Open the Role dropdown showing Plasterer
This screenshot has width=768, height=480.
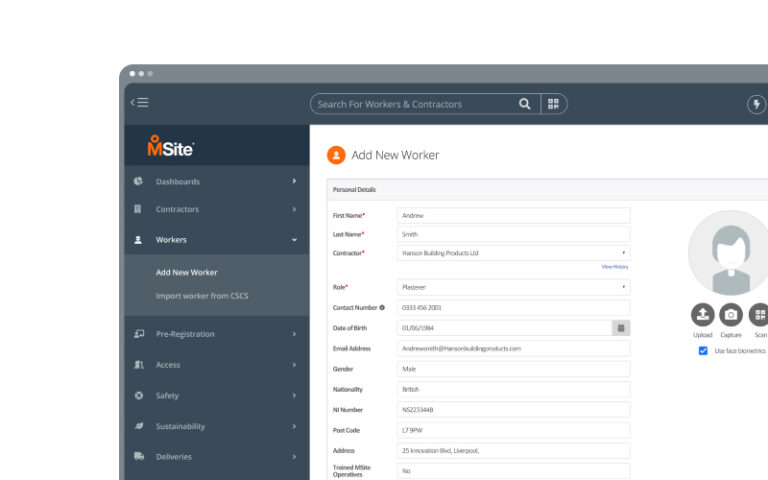513,287
